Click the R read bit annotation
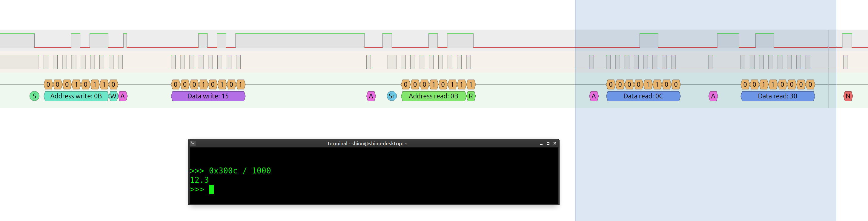This screenshot has width=868, height=221. 471,96
